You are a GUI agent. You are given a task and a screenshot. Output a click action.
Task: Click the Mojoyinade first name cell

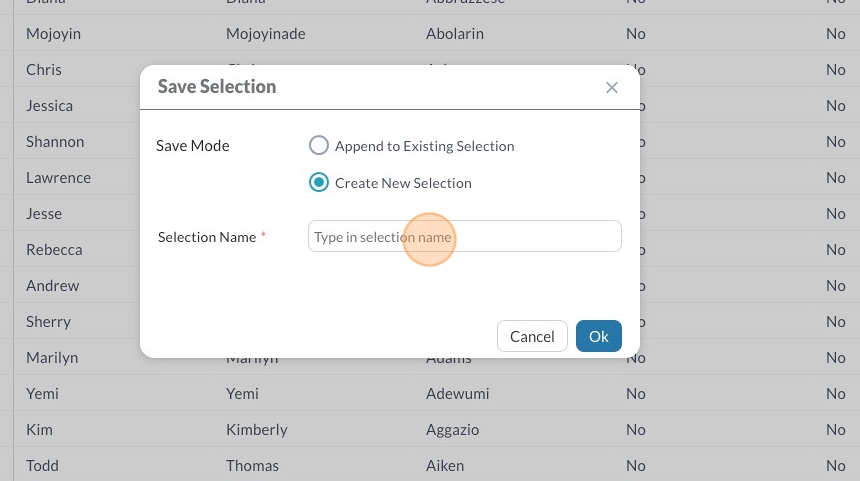pyautogui.click(x=265, y=34)
